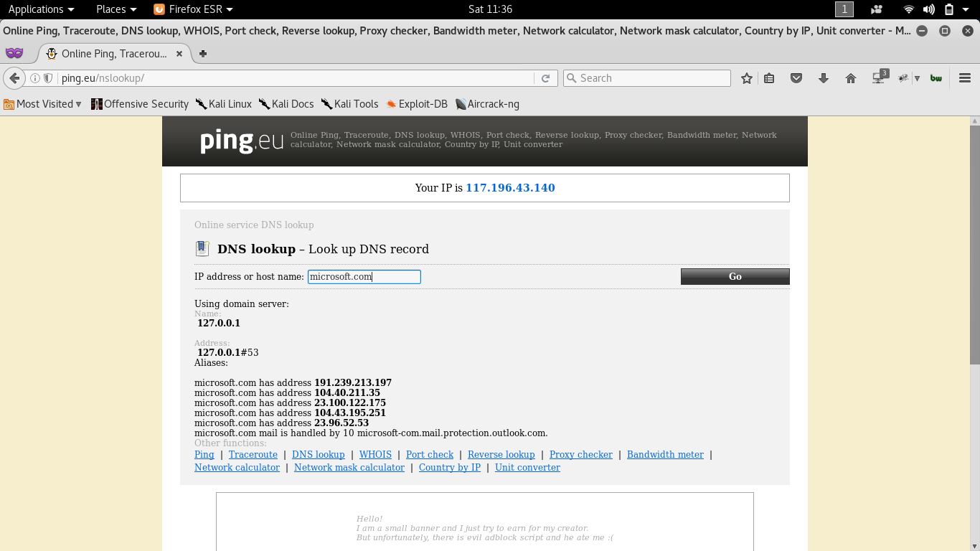Open the Country by IP link
This screenshot has width=980, height=551.
450,467
